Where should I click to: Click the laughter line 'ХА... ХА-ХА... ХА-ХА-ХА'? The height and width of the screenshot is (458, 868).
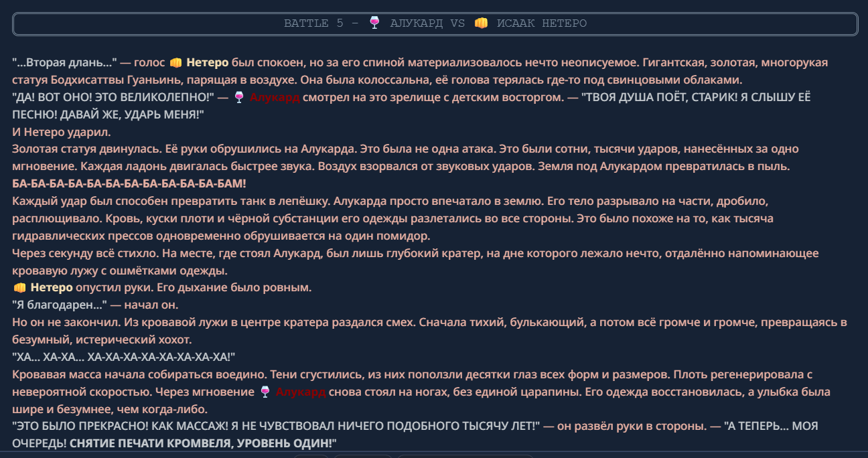click(124, 357)
